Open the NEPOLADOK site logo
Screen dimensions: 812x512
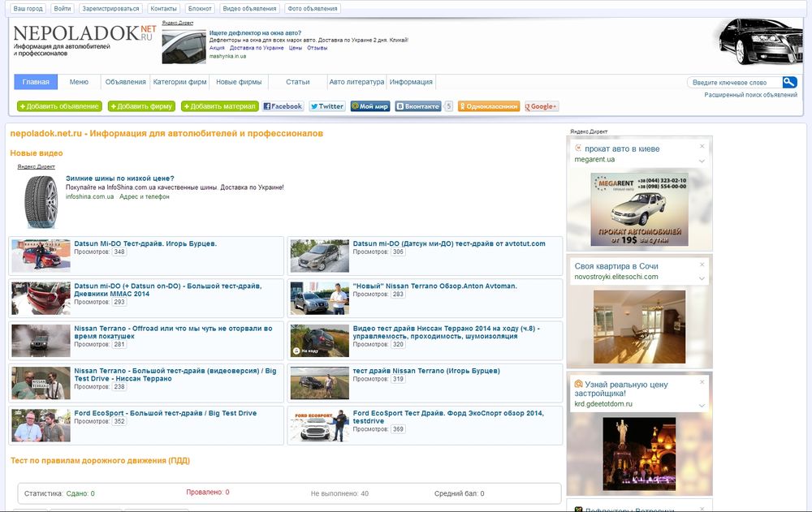pos(84,39)
